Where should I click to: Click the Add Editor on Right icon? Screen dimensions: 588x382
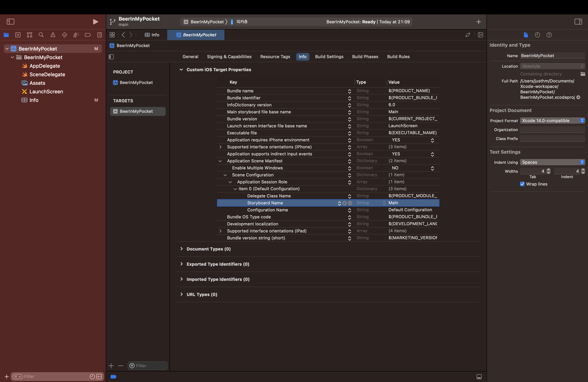pyautogui.click(x=480, y=35)
